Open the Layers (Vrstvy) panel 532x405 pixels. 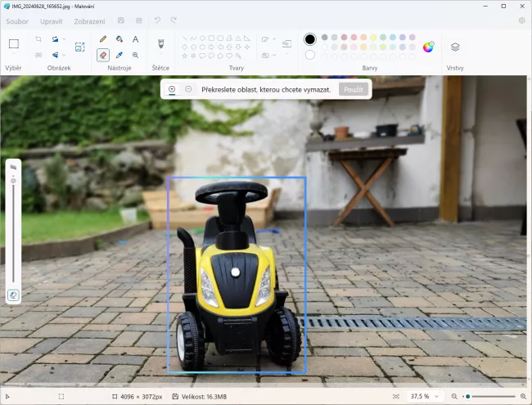click(x=455, y=47)
